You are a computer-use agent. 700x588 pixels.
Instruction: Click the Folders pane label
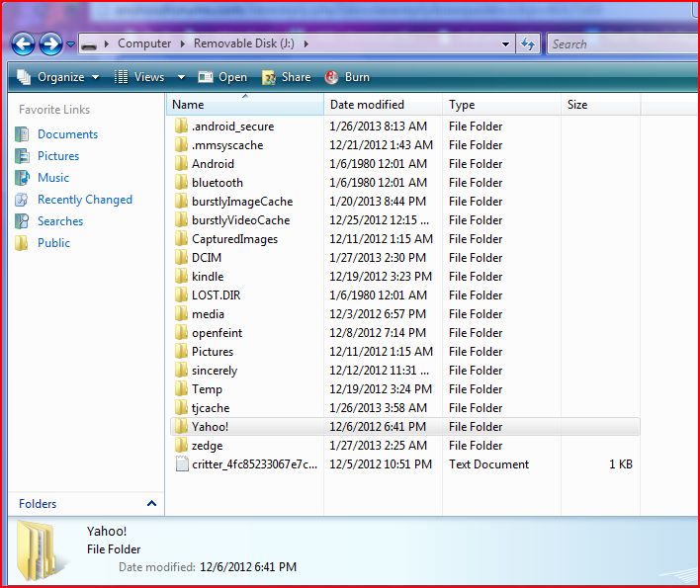point(38,504)
